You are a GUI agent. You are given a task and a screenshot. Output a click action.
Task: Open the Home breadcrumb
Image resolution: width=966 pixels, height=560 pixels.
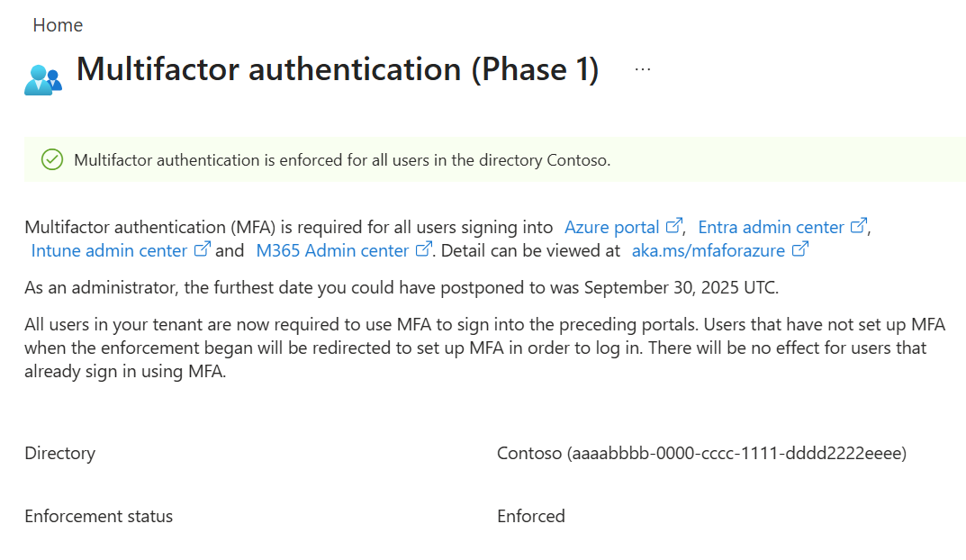click(58, 24)
